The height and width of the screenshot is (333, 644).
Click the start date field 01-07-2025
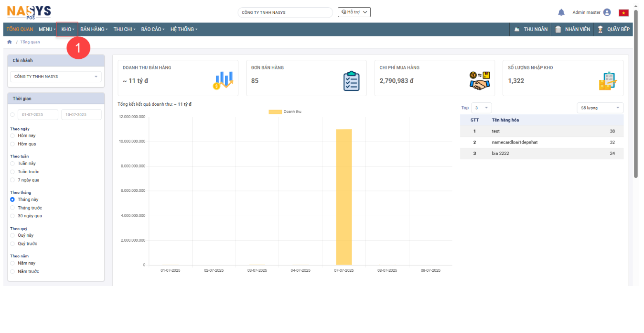click(38, 115)
